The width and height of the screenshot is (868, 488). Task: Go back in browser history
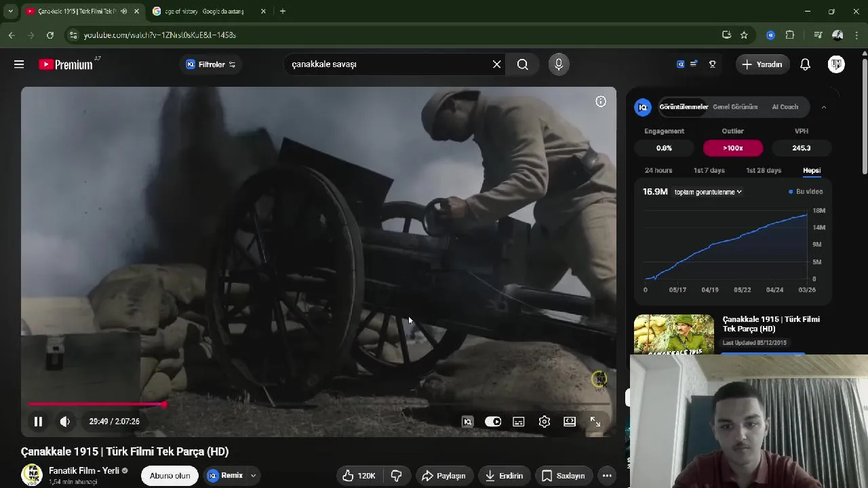pos(12,35)
